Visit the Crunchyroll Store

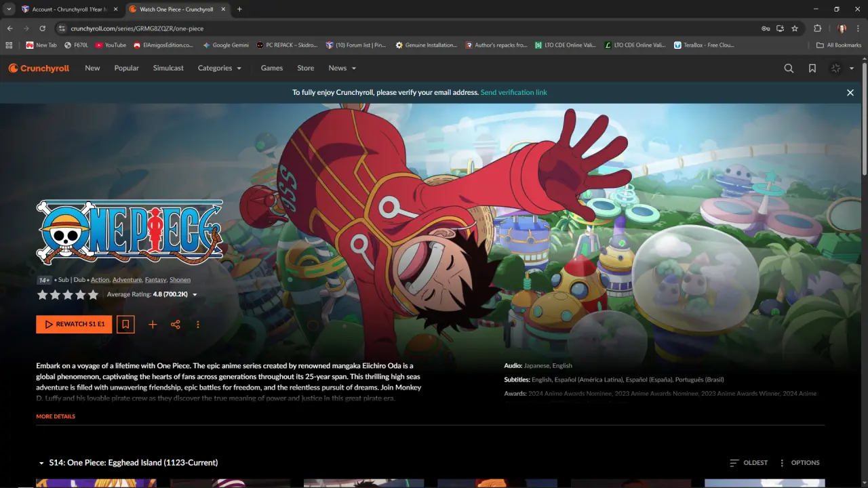click(x=306, y=68)
